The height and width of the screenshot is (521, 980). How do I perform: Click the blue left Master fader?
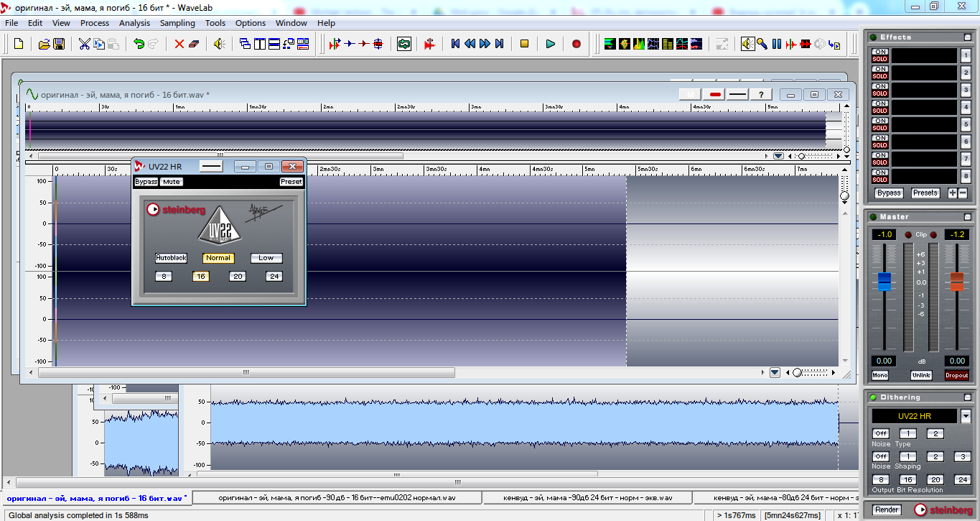(x=885, y=282)
